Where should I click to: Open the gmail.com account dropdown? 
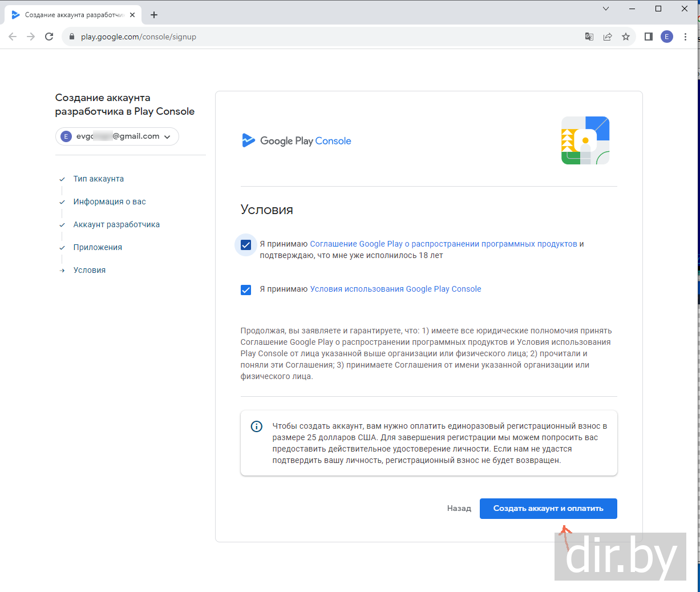pos(117,136)
